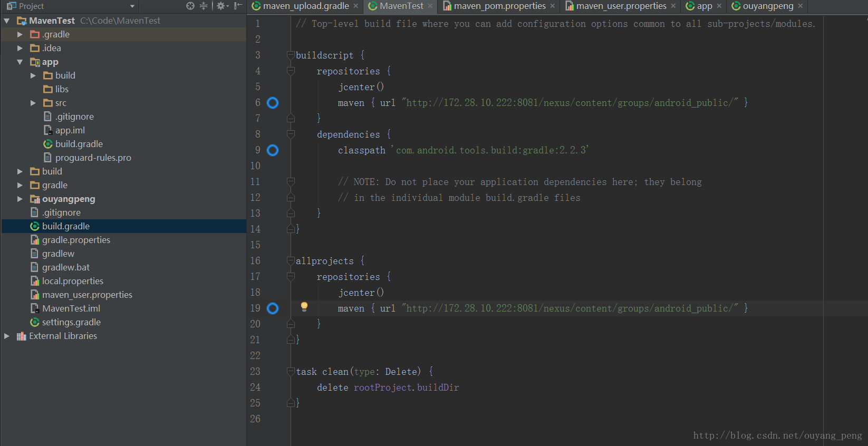Click the gutter marker on line 19
The image size is (868, 446).
pyautogui.click(x=273, y=308)
